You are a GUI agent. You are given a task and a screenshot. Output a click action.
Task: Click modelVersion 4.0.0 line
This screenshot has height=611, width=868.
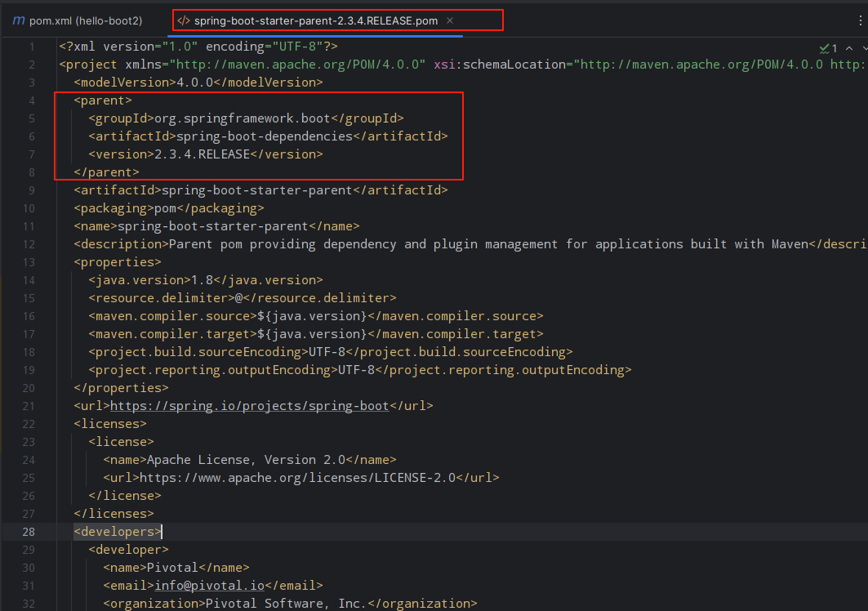tap(198, 83)
